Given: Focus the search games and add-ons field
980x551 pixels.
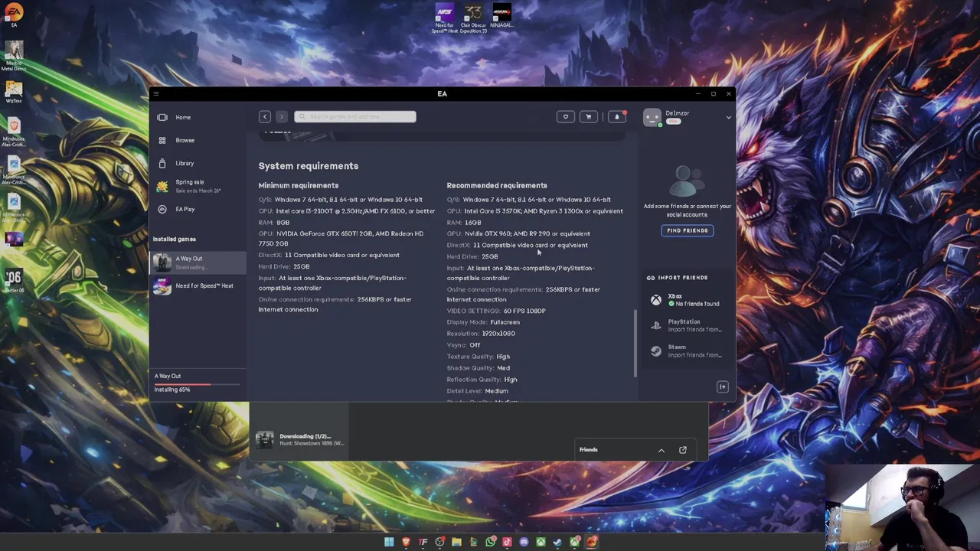Looking at the screenshot, I should coord(355,117).
